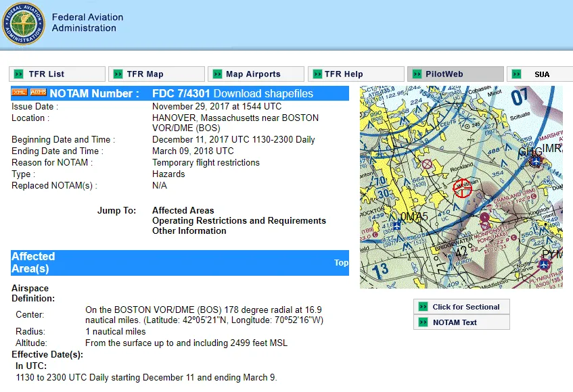Click the green arrow icon beside Map Airports
The height and width of the screenshot is (392, 573).
click(217, 74)
